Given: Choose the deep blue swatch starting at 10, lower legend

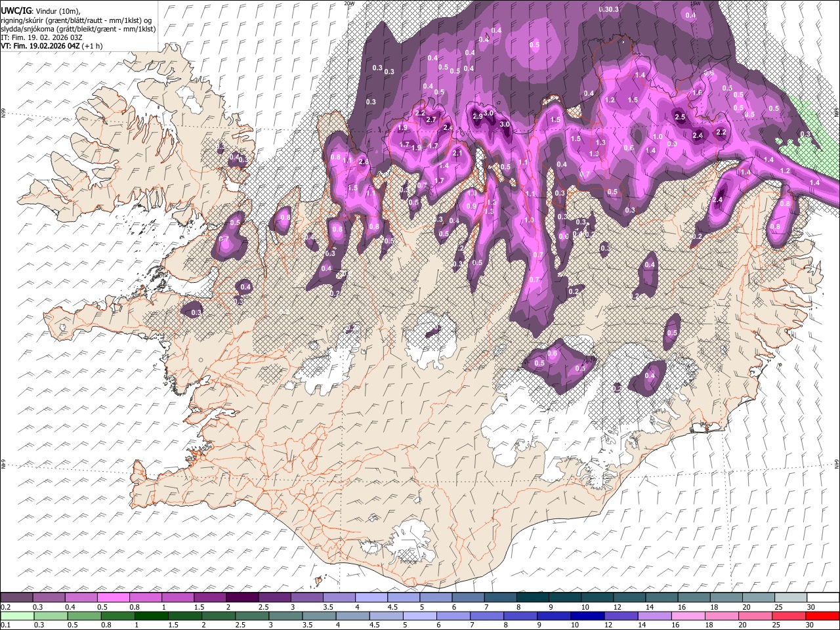Looking at the screenshot, I should click(x=587, y=616).
